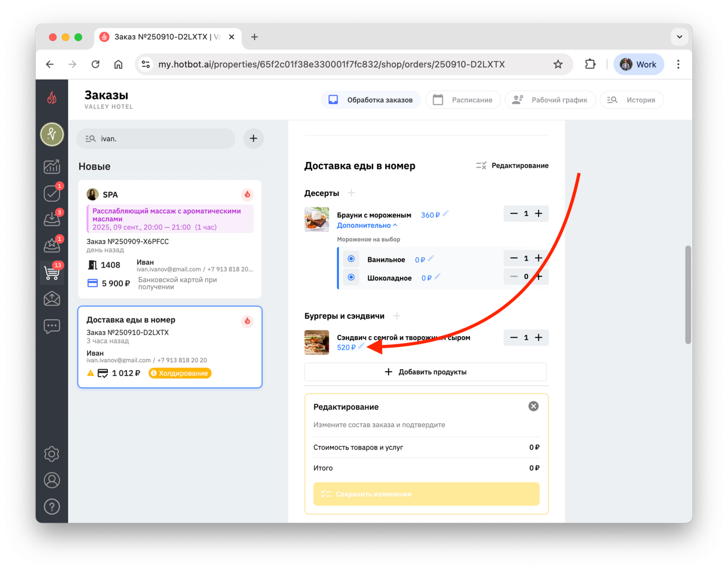The width and height of the screenshot is (728, 570).
Task: Switch to Рабочий график tab
Action: click(x=550, y=100)
